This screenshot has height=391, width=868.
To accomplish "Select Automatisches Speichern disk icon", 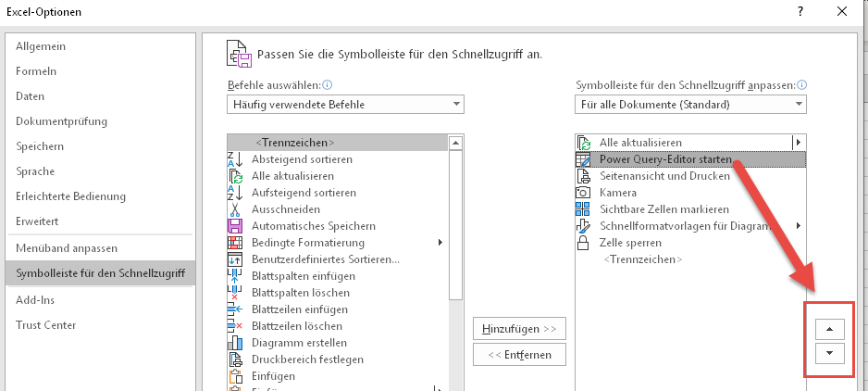I will (235, 226).
